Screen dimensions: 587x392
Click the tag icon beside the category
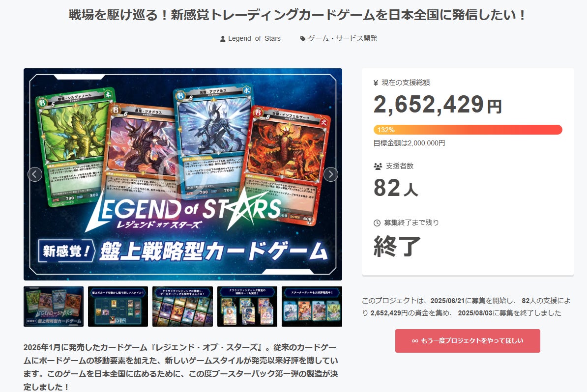coord(303,38)
